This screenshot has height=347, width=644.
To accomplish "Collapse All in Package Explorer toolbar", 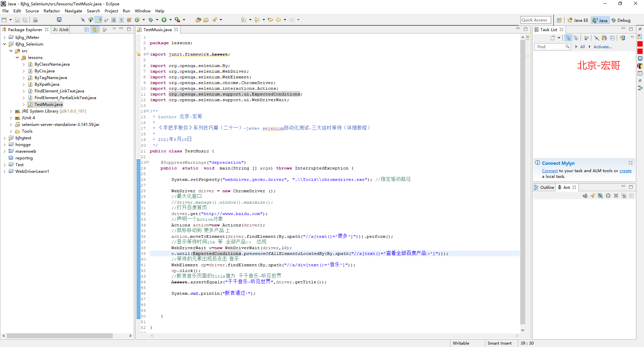I will (87, 29).
